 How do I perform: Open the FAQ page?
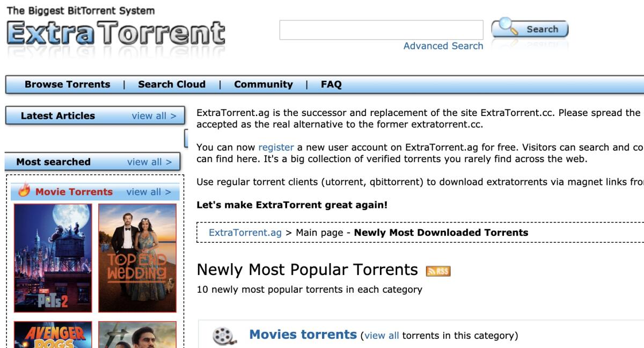tap(331, 84)
